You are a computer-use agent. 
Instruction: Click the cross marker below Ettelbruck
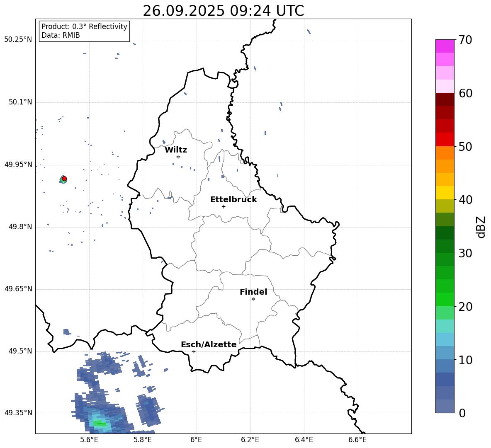(224, 206)
